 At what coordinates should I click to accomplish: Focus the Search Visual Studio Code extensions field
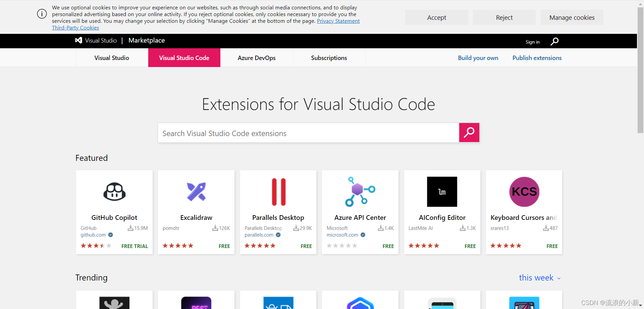[x=308, y=133]
